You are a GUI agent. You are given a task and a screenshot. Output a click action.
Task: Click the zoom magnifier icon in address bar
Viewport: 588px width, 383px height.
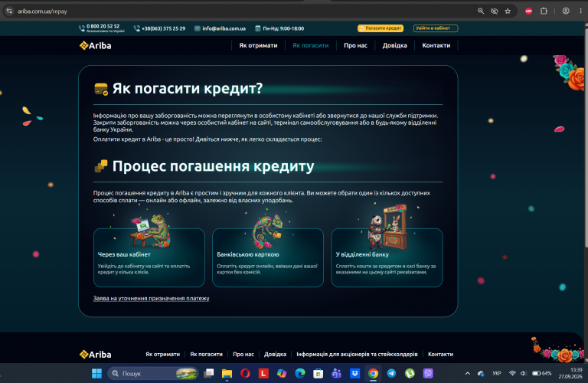point(481,11)
